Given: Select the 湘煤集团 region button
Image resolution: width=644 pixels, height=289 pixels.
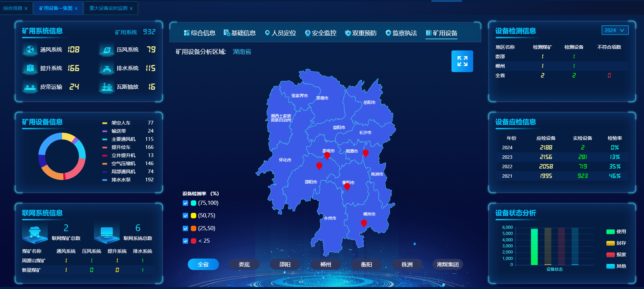Looking at the screenshot, I should (x=447, y=264).
